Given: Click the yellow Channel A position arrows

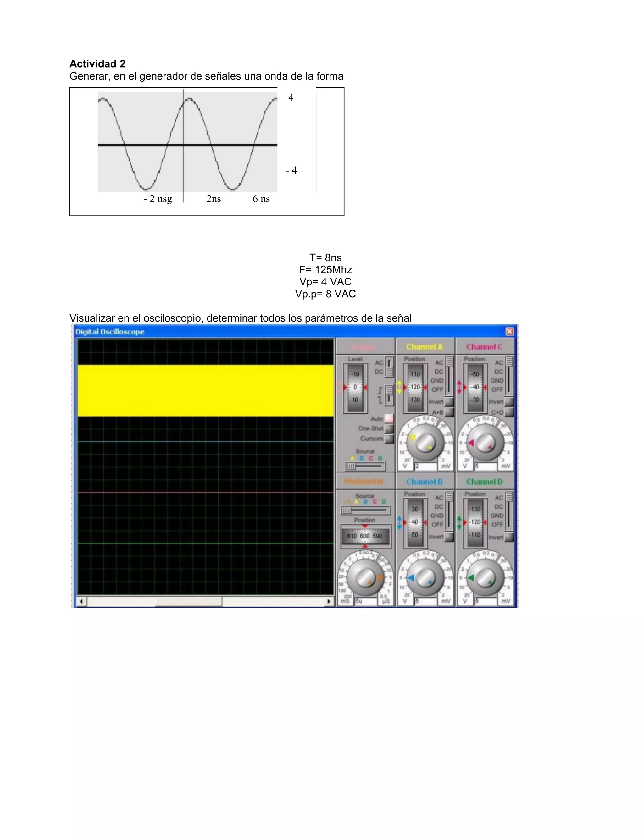Looking at the screenshot, I should [399, 388].
